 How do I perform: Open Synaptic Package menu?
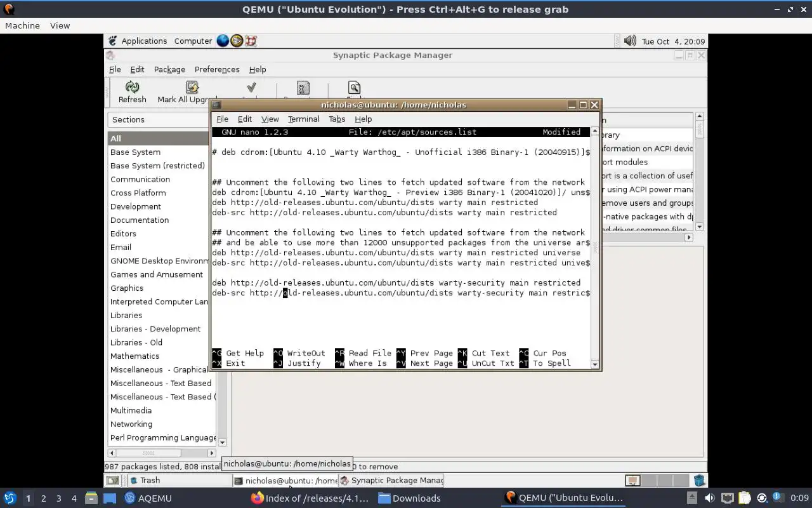click(x=169, y=69)
